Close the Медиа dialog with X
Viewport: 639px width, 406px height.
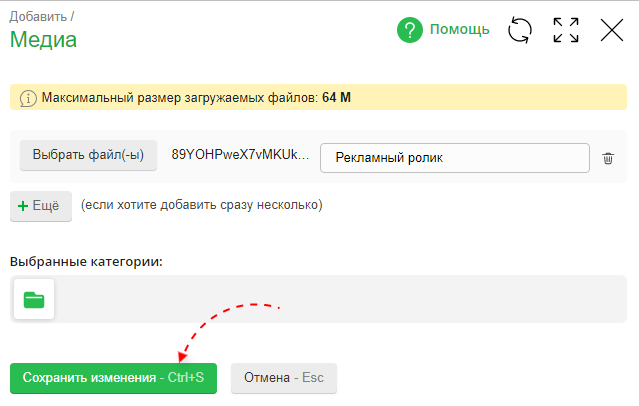[611, 30]
